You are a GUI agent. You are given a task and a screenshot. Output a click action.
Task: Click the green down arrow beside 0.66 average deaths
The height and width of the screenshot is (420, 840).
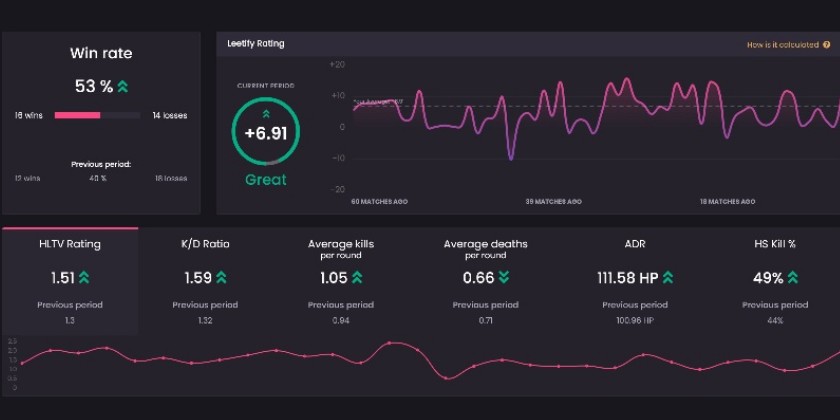pos(503,277)
